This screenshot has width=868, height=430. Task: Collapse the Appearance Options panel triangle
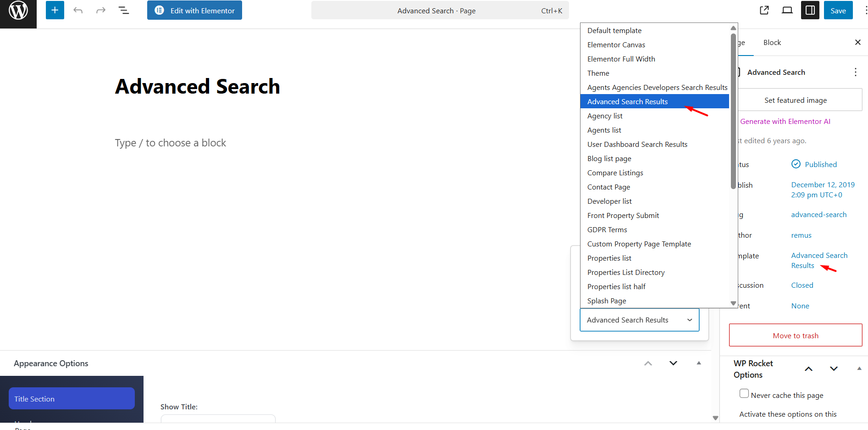tap(699, 363)
